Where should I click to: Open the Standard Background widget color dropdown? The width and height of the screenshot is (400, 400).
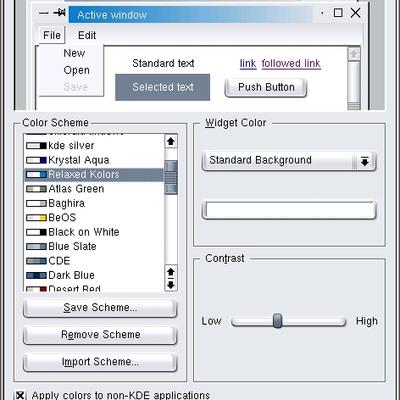(x=289, y=161)
